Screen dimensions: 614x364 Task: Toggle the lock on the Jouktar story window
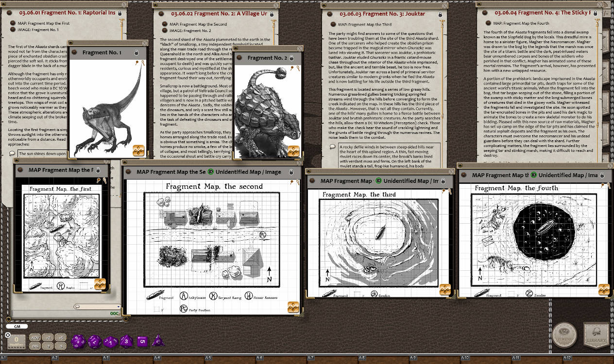[441, 14]
